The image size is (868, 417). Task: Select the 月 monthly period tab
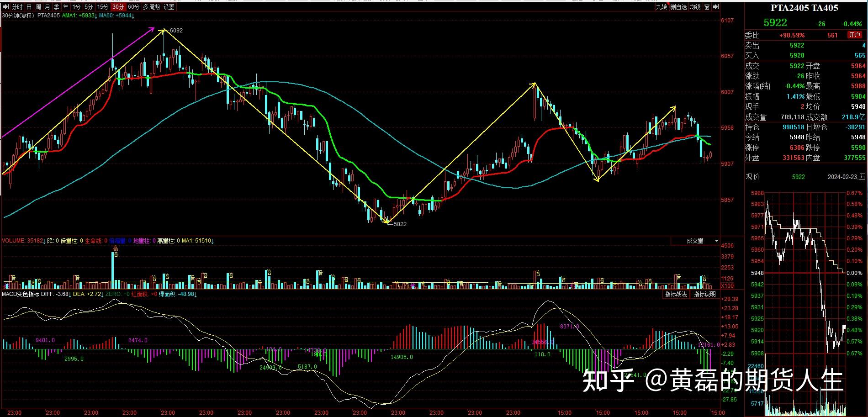coord(47,7)
